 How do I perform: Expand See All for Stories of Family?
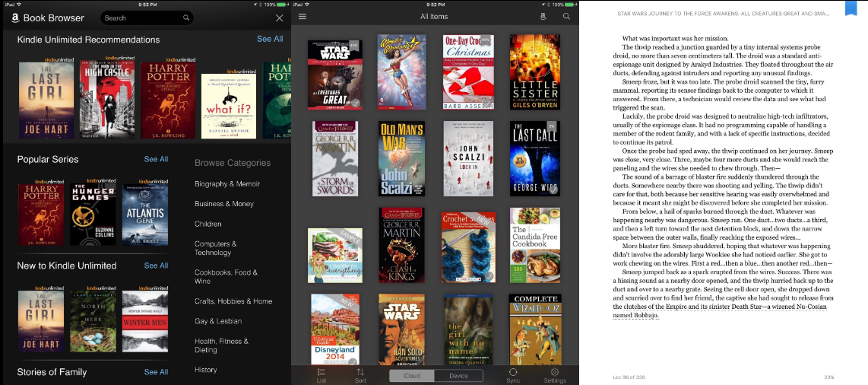tap(156, 372)
